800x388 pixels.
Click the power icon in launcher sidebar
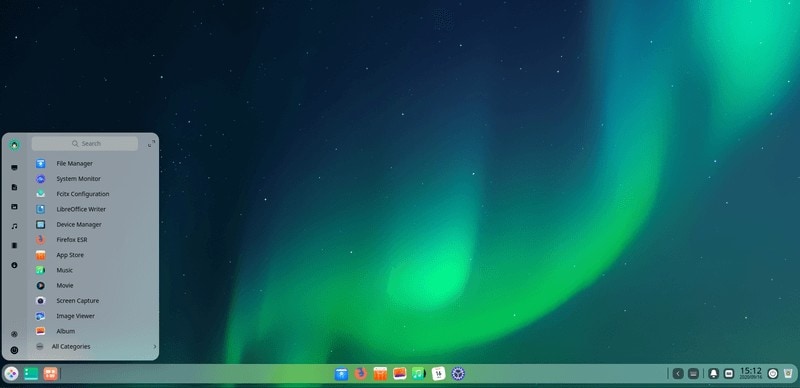(x=14, y=350)
